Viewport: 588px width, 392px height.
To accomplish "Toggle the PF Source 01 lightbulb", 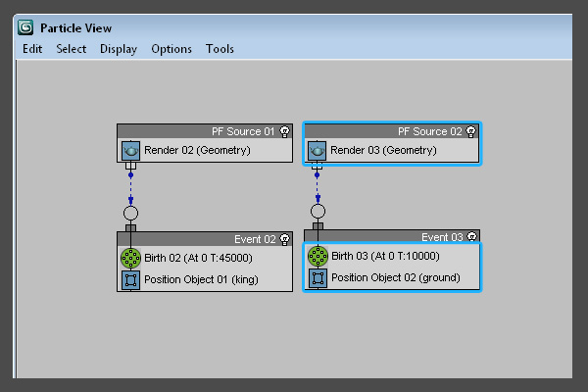I will [x=284, y=130].
